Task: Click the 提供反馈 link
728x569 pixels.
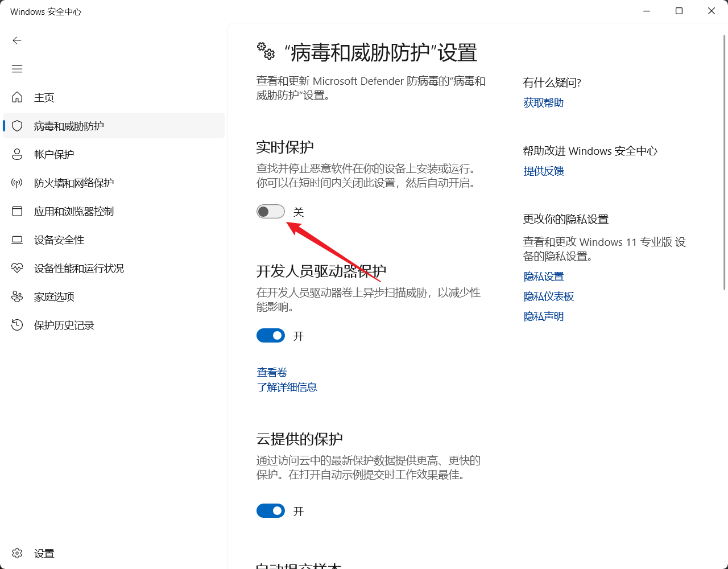Action: 544,171
